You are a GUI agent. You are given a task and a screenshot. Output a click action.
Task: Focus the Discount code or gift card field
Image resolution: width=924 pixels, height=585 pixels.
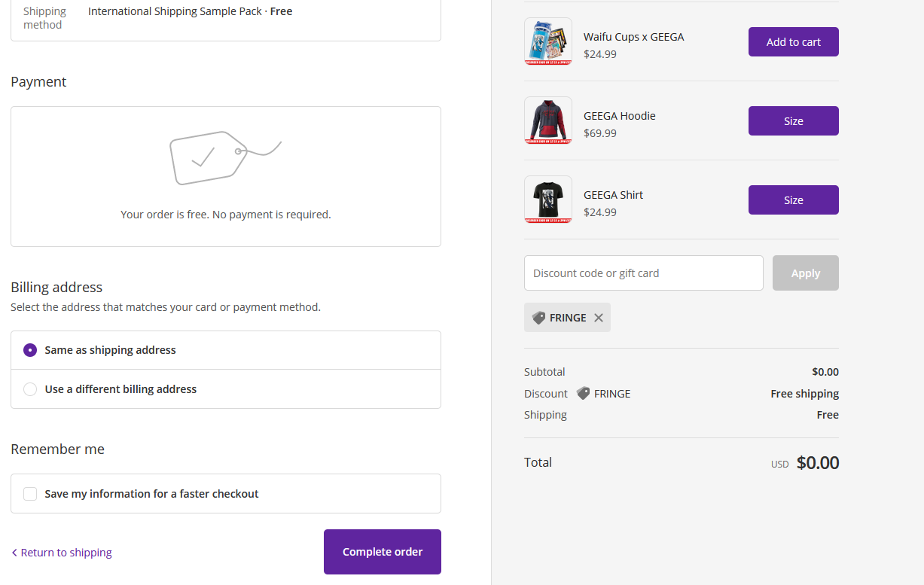(643, 273)
